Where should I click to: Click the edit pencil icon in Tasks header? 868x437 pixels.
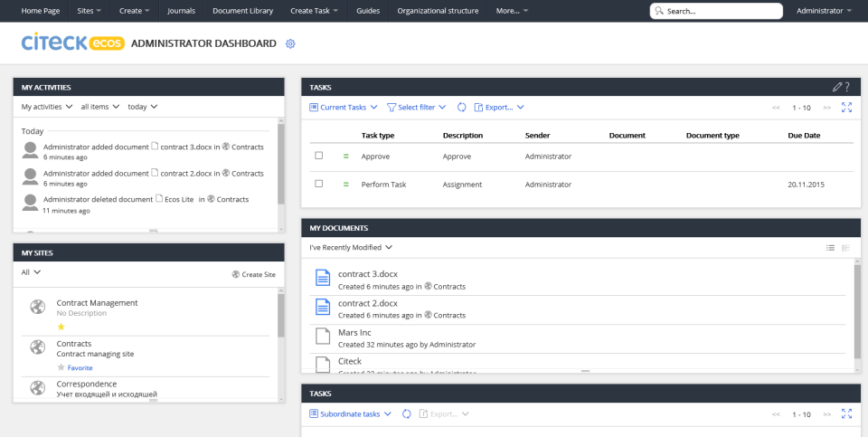click(837, 87)
